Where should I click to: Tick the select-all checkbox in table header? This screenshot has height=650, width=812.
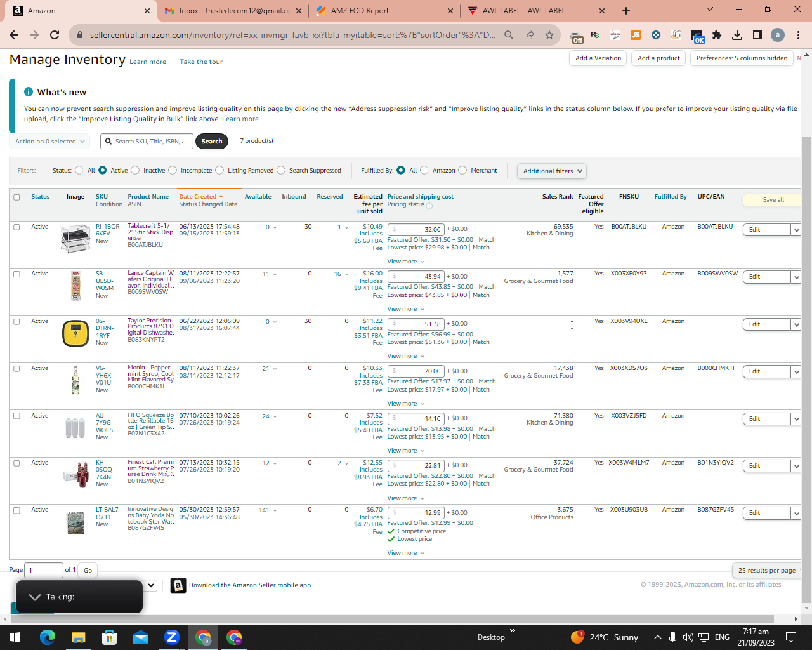pyautogui.click(x=16, y=197)
